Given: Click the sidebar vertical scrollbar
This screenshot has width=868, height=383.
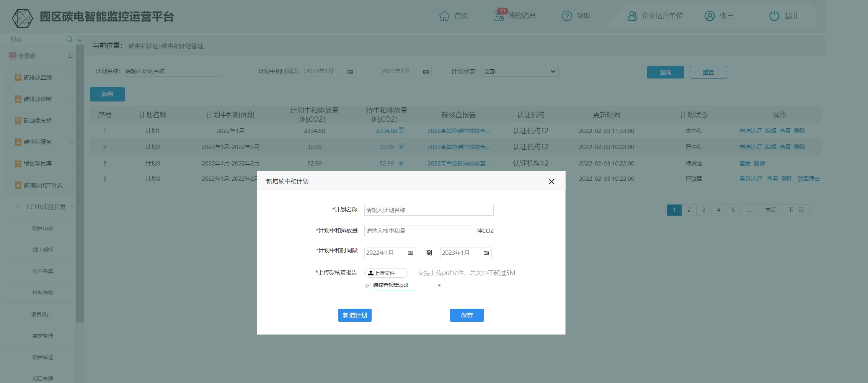Looking at the screenshot, I should pyautogui.click(x=80, y=184).
